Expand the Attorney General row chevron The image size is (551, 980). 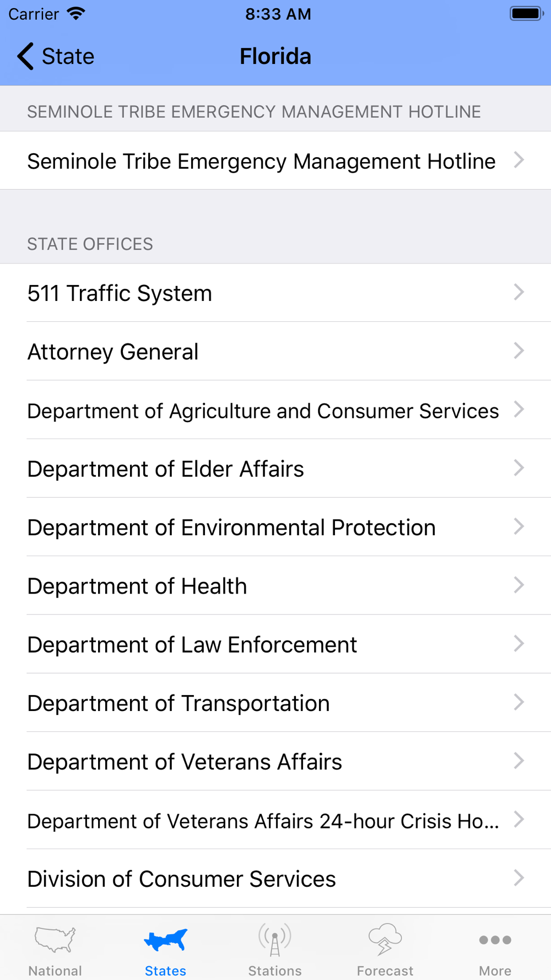point(518,351)
